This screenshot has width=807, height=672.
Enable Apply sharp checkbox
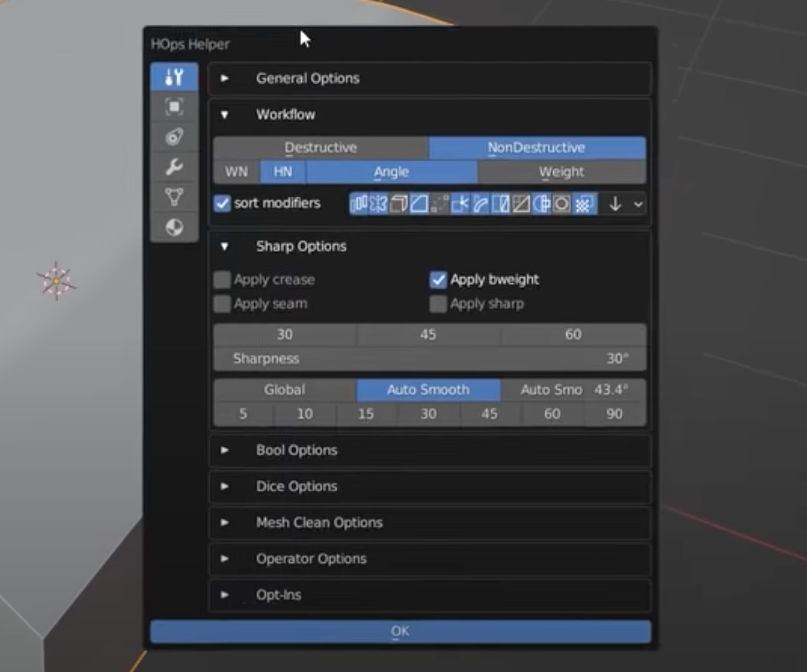tap(438, 304)
